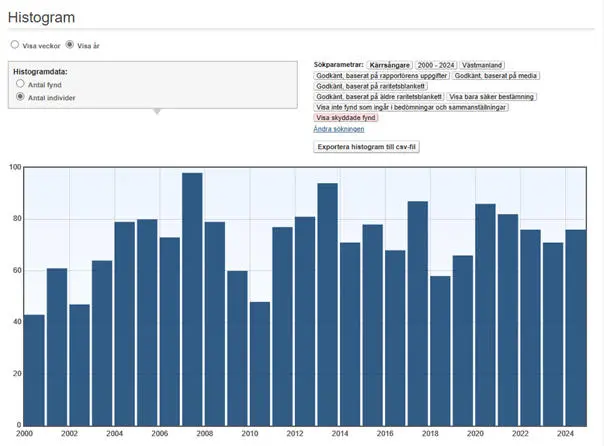Screen dimensions: 604x446
Task: Click the histogram bar for year 2018
Action: (x=440, y=350)
